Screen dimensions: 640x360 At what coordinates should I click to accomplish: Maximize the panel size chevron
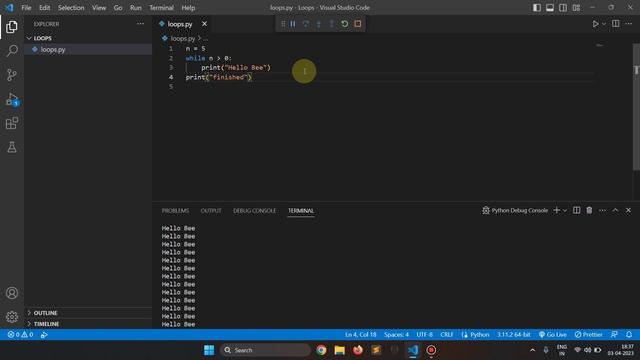tap(616, 210)
